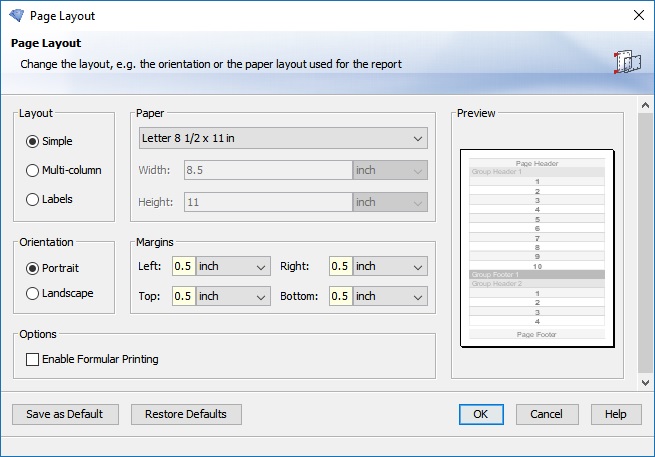Click the Page Layout icon in header

click(x=627, y=60)
